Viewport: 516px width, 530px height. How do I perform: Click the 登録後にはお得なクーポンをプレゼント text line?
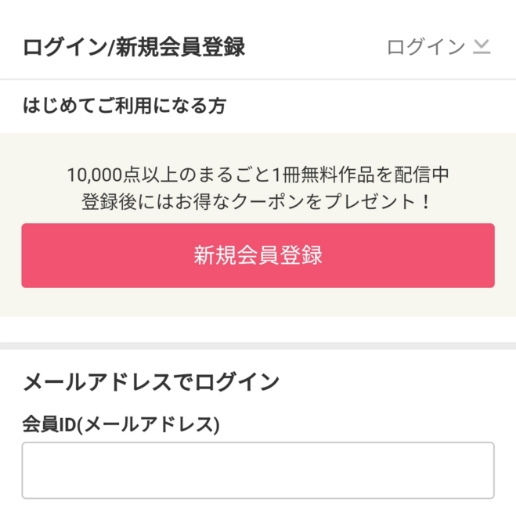[x=257, y=202]
